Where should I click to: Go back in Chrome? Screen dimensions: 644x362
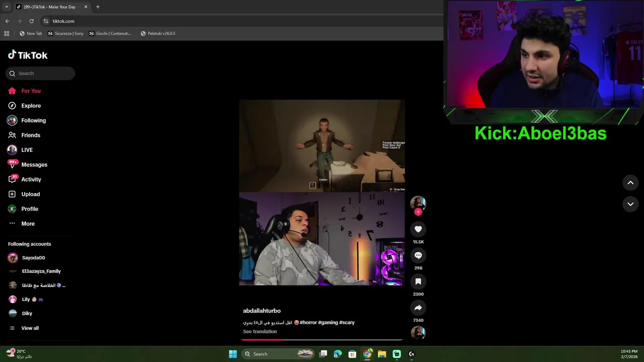click(7, 21)
